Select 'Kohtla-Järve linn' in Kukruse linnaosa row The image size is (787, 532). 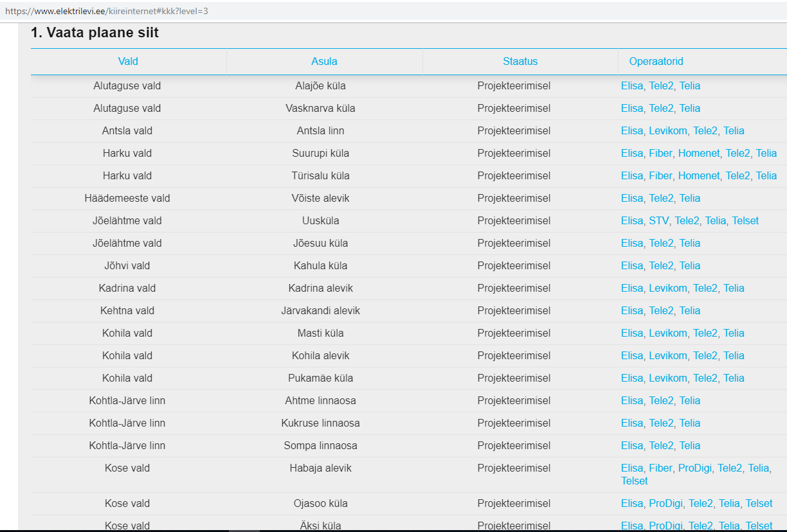pos(127,423)
